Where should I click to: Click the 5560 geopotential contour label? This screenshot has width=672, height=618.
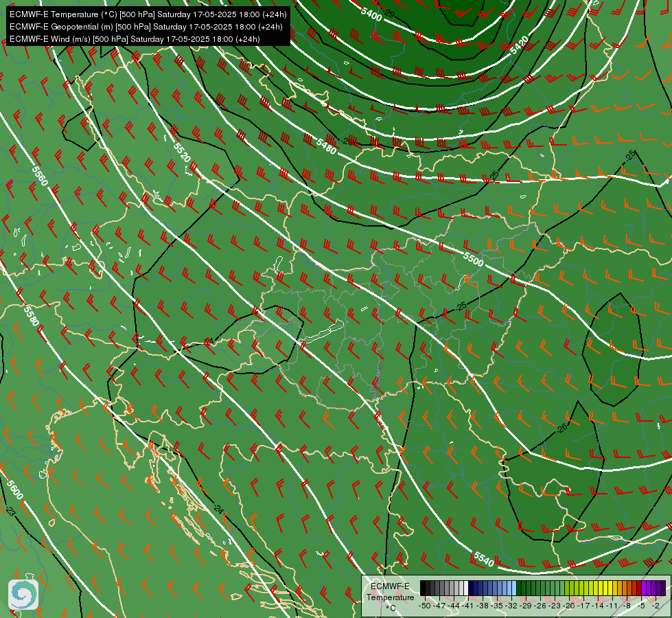point(40,176)
